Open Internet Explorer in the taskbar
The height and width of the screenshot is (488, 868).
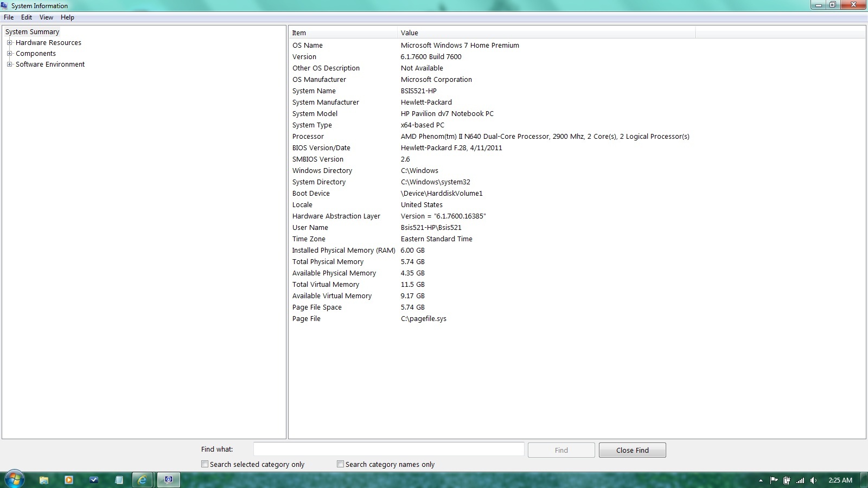(x=142, y=480)
